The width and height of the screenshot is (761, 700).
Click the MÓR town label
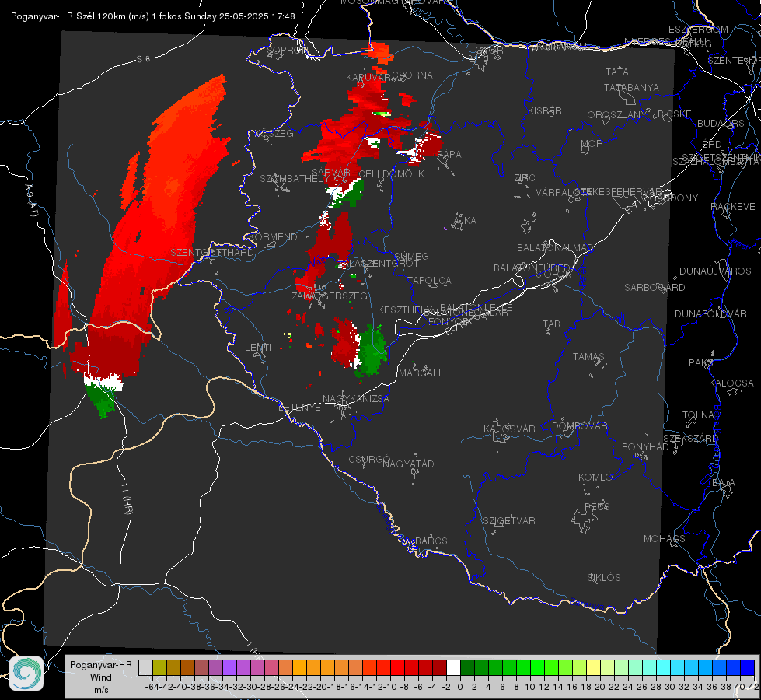[592, 143]
